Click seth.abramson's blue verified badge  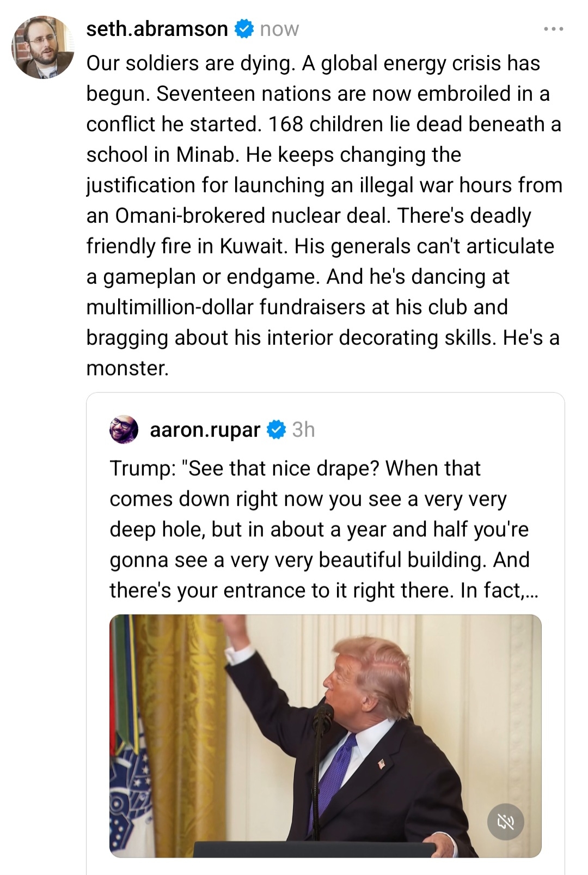pos(244,29)
